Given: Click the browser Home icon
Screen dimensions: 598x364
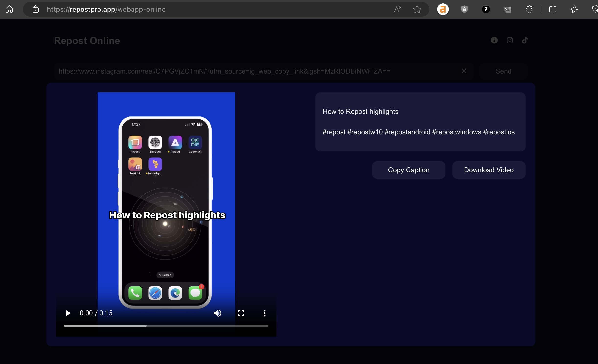Looking at the screenshot, I should point(9,9).
